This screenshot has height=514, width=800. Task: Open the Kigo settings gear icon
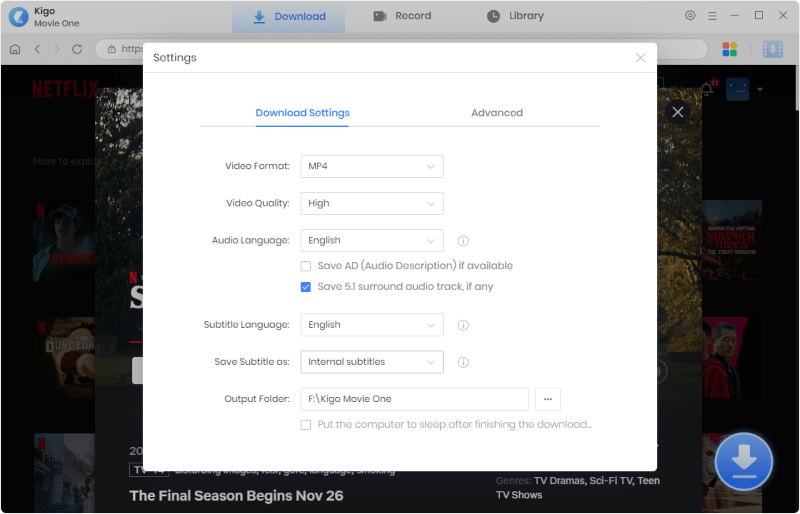coord(690,15)
